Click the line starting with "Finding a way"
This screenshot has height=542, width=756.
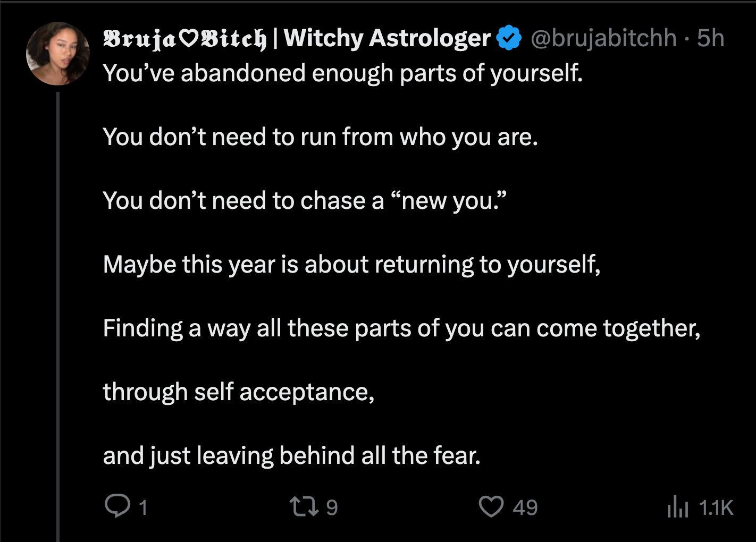(x=401, y=328)
